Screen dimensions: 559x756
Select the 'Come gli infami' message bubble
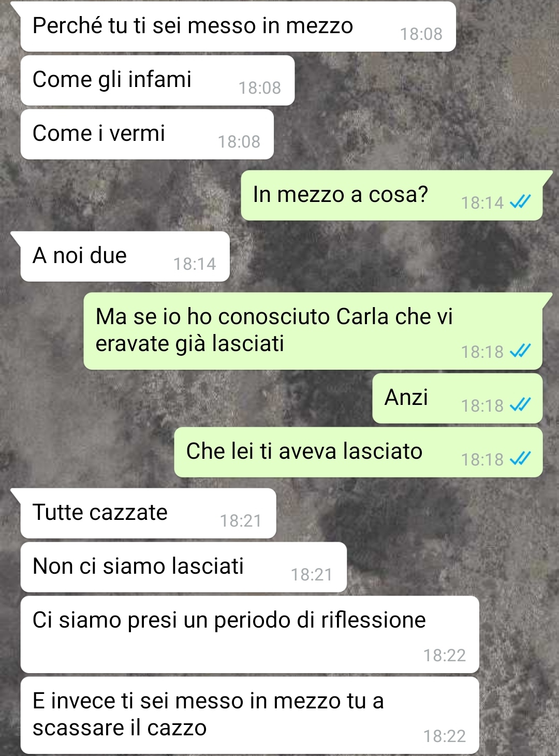157,80
